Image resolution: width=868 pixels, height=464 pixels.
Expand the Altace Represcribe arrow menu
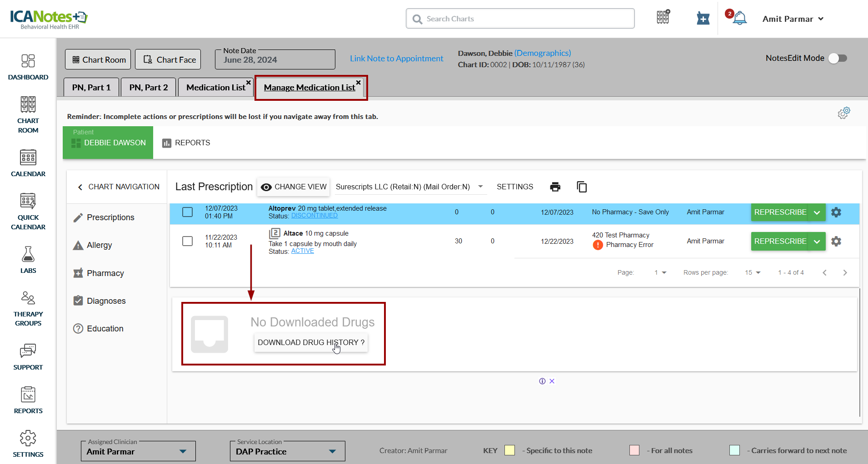coord(817,242)
